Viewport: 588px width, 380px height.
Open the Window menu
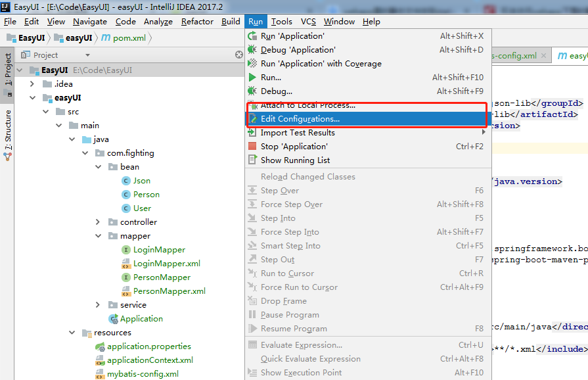tap(339, 22)
